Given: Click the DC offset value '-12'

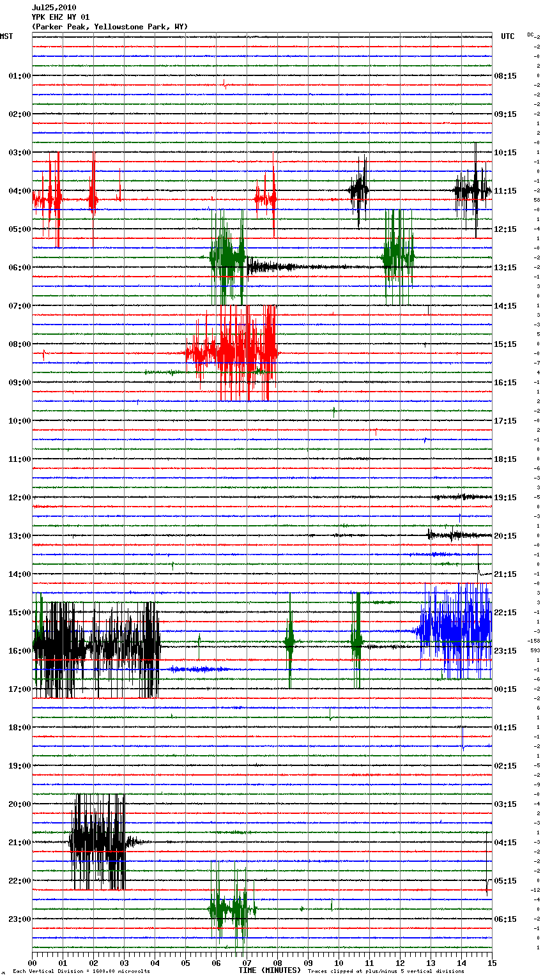Looking at the screenshot, I should (535, 890).
